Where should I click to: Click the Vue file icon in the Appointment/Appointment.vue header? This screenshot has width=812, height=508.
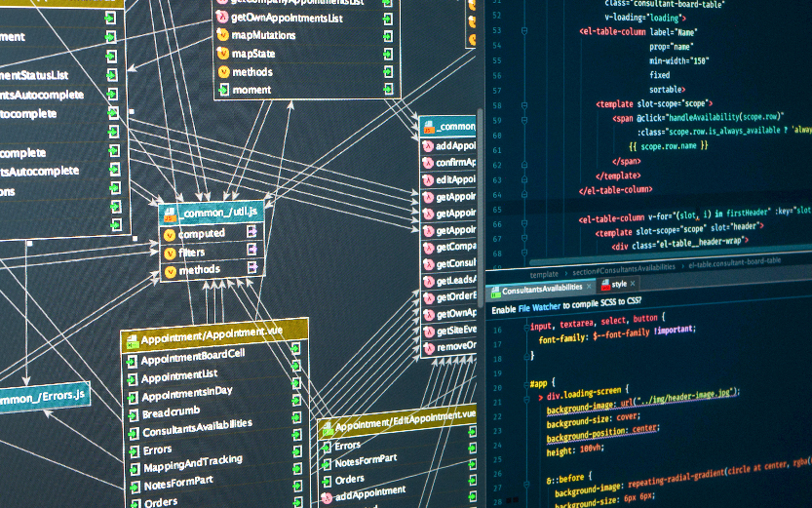[x=132, y=341]
